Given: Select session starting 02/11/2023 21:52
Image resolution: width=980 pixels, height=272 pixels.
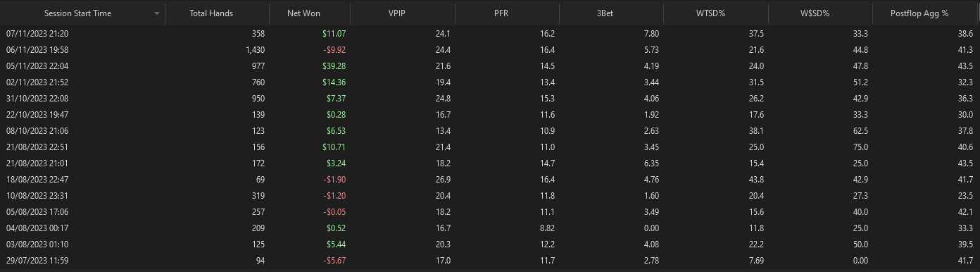Looking at the screenshot, I should pyautogui.click(x=490, y=82).
